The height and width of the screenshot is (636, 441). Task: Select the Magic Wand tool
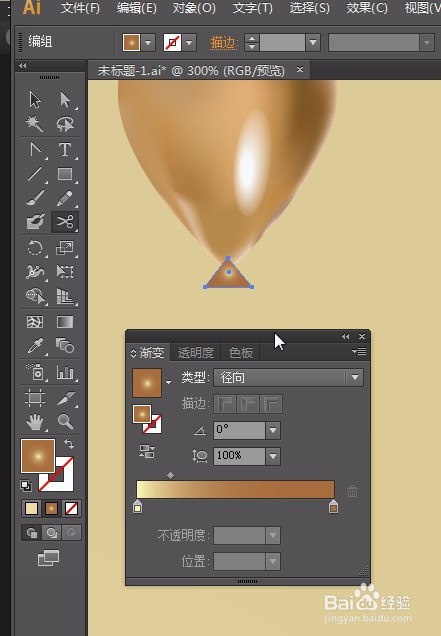[x=35, y=124]
